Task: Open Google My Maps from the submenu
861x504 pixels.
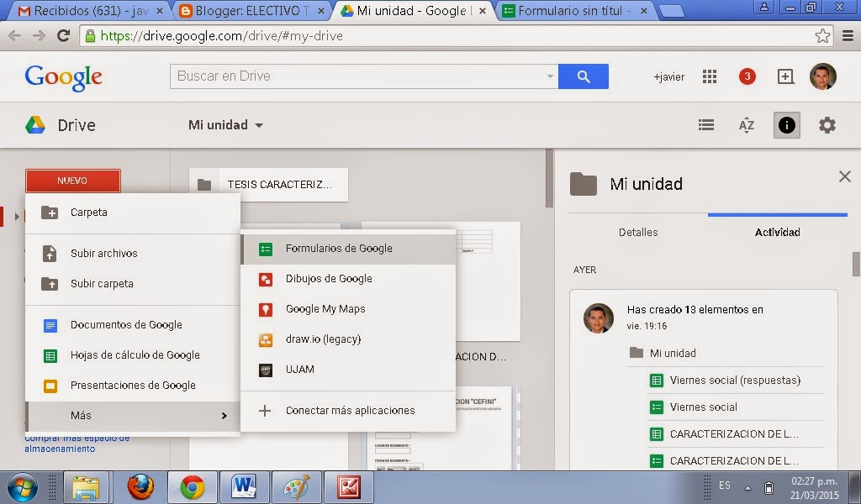Action: [x=326, y=308]
